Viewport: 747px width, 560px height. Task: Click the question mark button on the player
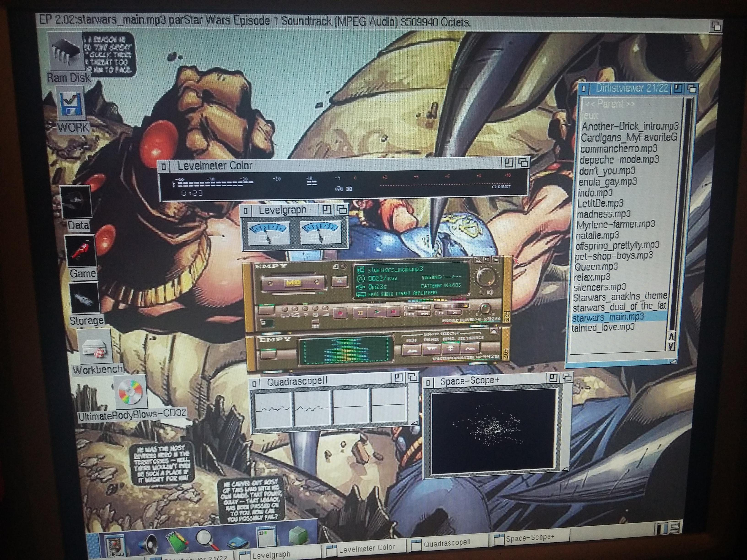(305, 309)
